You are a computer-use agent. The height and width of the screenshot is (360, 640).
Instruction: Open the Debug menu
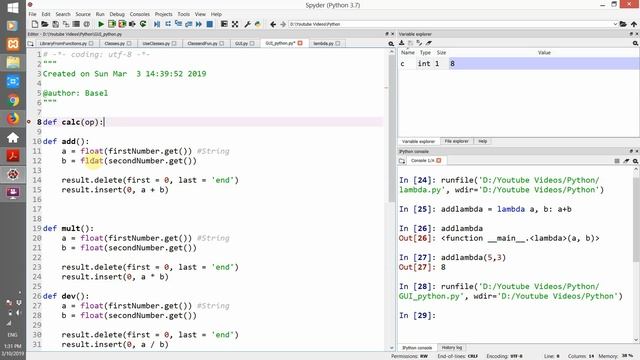pos(117,14)
